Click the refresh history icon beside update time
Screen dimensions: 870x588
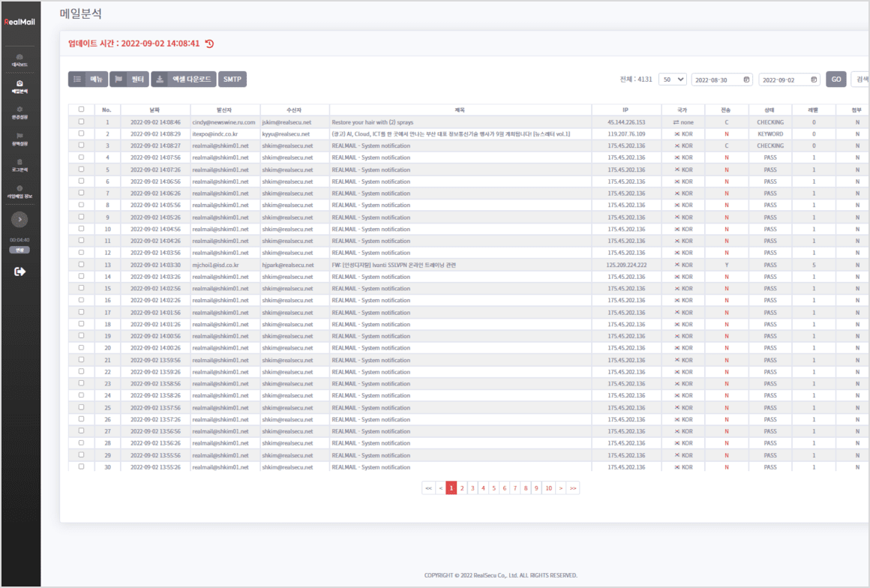click(x=210, y=43)
